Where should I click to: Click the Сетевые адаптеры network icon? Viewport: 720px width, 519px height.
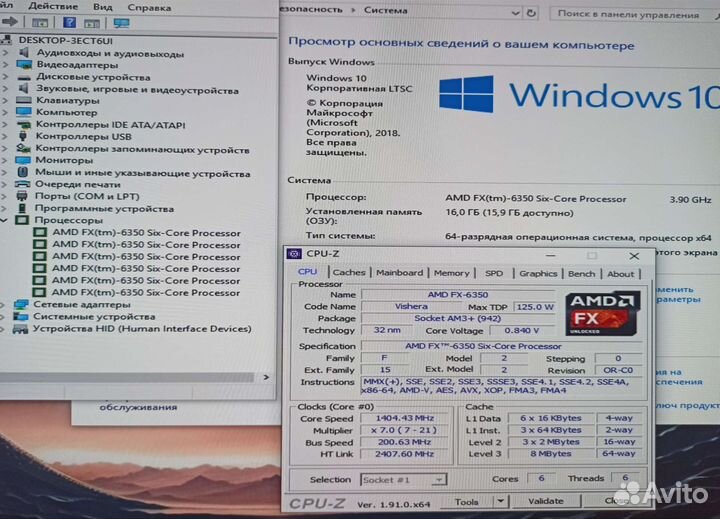tap(21, 304)
